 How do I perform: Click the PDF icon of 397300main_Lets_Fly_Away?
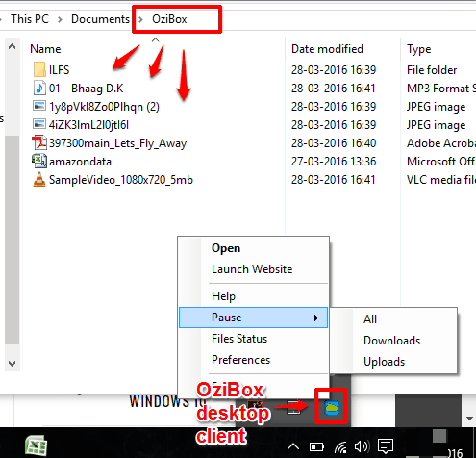tap(39, 142)
